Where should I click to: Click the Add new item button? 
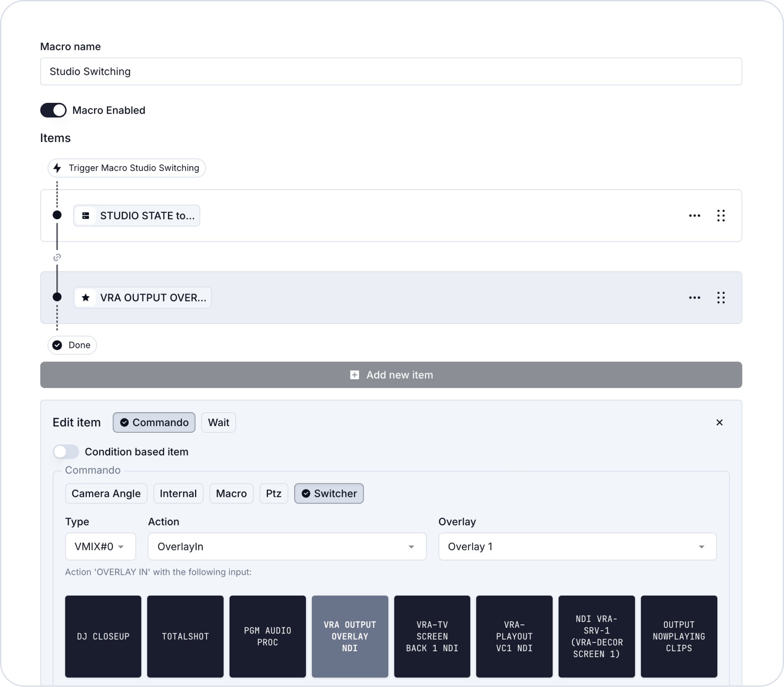point(391,375)
